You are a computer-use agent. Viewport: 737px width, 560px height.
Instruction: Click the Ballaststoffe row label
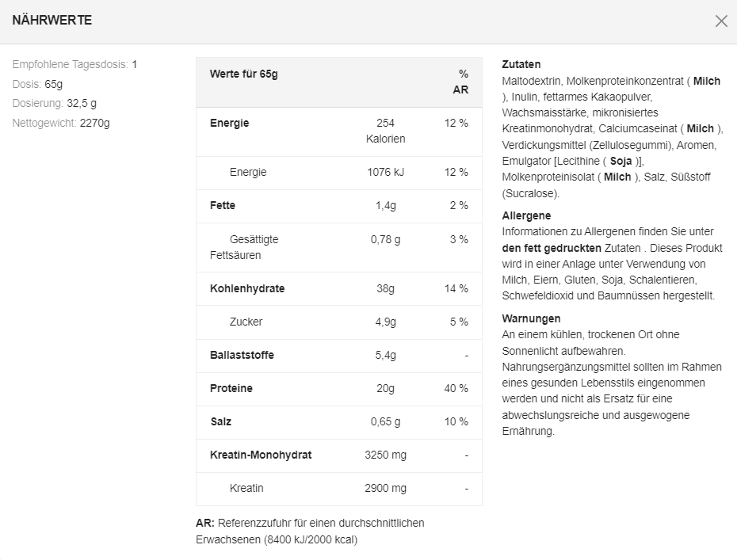click(242, 355)
